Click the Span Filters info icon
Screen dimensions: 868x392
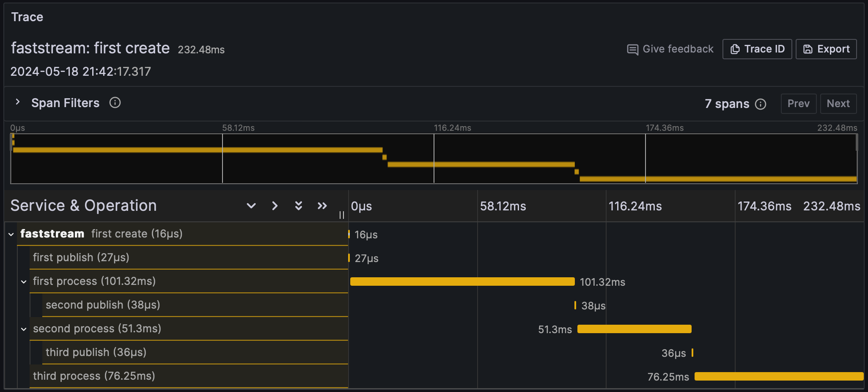[x=115, y=103]
